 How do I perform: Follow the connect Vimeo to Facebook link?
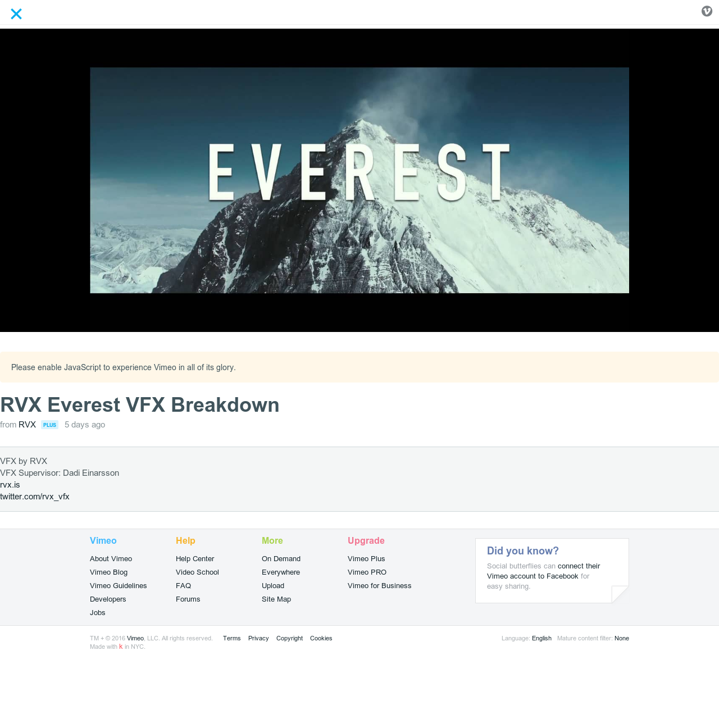point(544,571)
